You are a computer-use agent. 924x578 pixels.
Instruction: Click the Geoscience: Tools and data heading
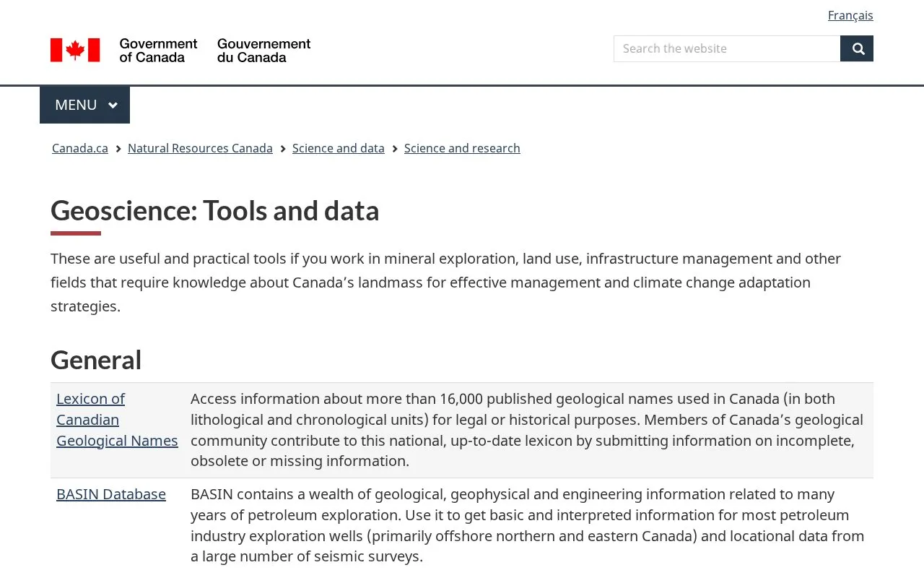215,211
